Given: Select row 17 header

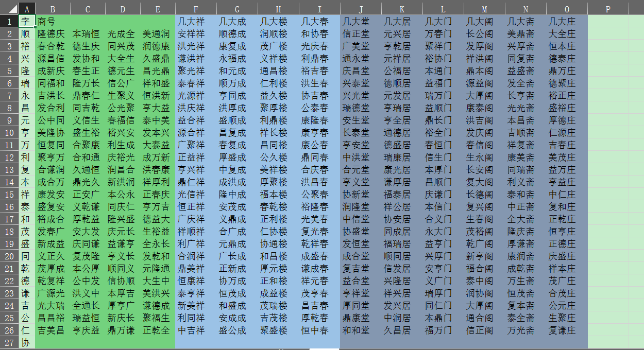Looking at the screenshot, I should tap(9, 219).
